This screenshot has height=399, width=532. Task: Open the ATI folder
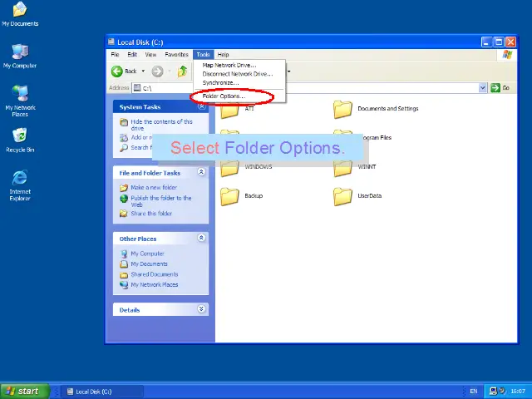pos(237,109)
